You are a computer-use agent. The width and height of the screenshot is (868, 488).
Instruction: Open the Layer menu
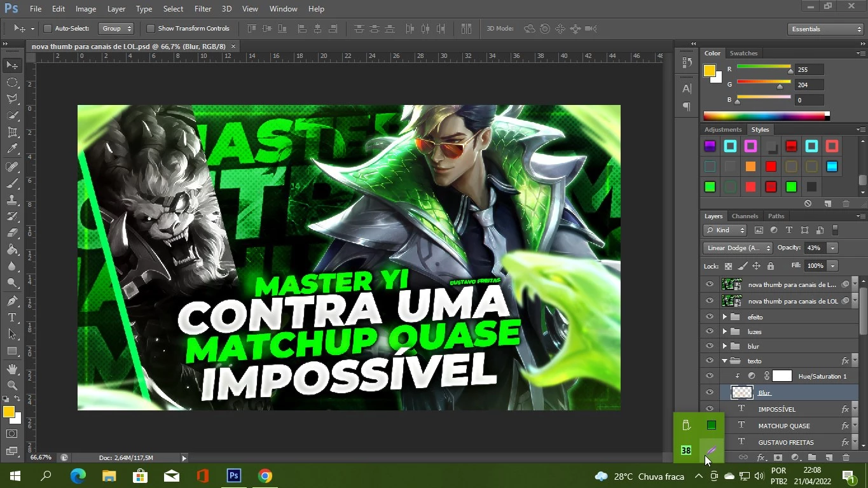point(116,9)
